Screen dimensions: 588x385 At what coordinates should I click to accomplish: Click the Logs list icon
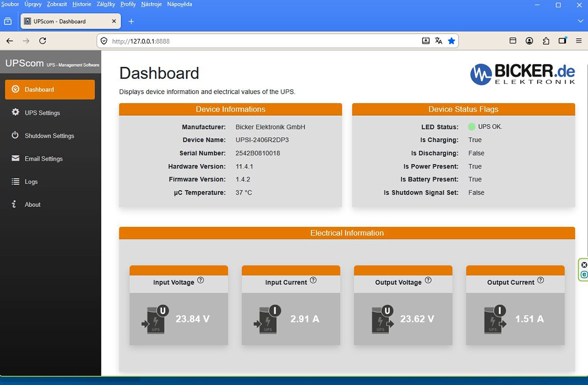pyautogui.click(x=15, y=181)
